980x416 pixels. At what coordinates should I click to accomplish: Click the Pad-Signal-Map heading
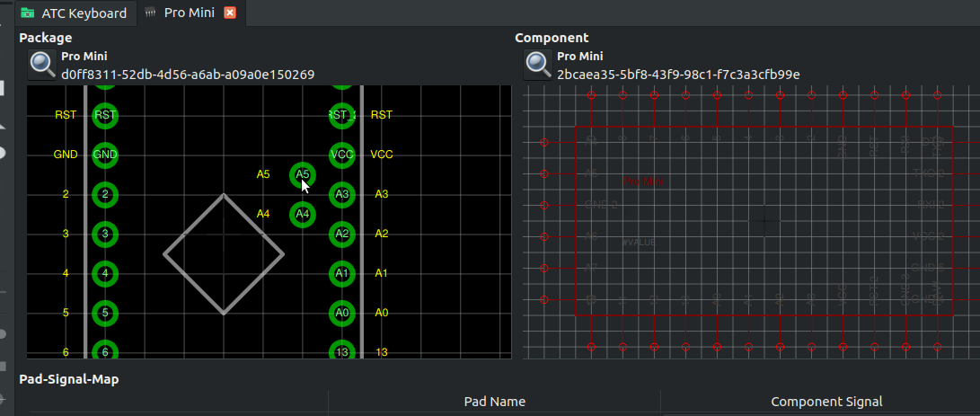pyautogui.click(x=69, y=379)
